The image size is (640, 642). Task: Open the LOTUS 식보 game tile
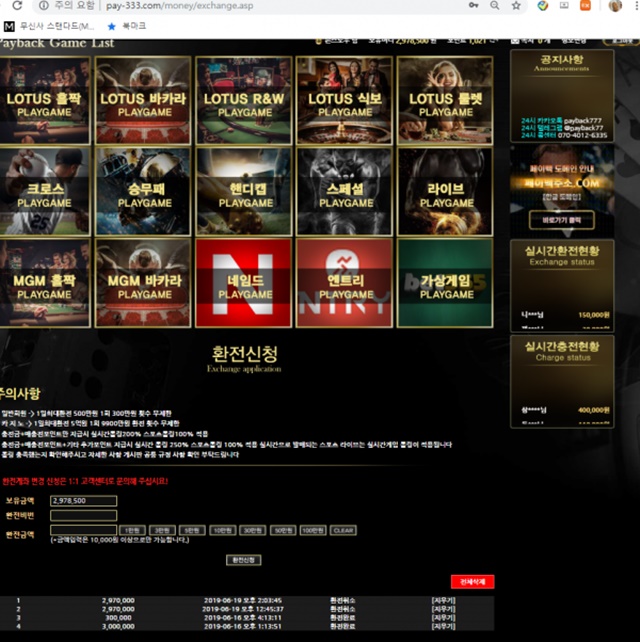point(344,100)
